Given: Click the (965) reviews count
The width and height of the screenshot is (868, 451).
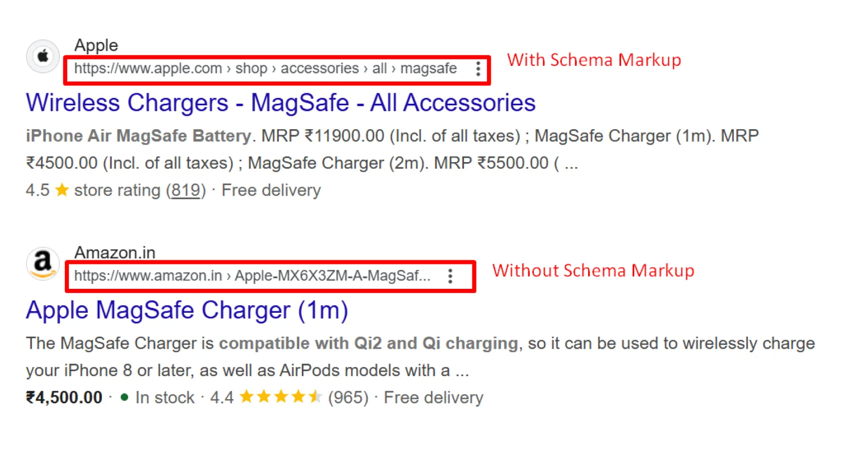Looking at the screenshot, I should [348, 398].
